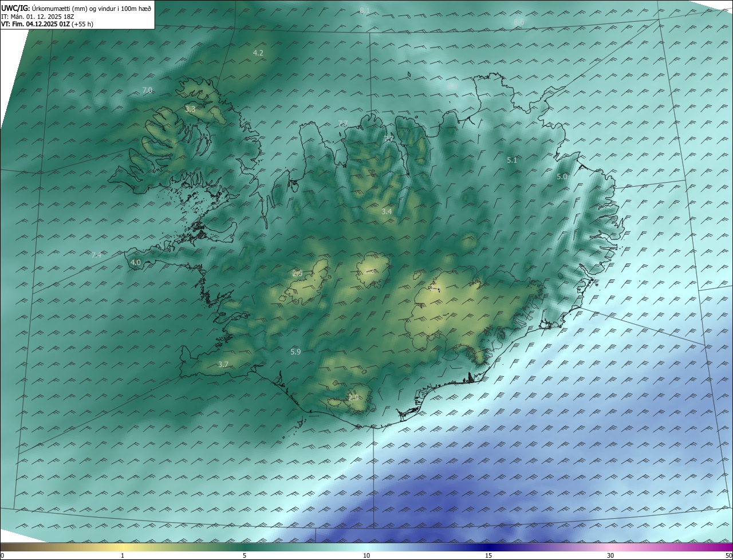733x560 pixels.
Task: Click the color scale tick label 1
Action: (123, 555)
